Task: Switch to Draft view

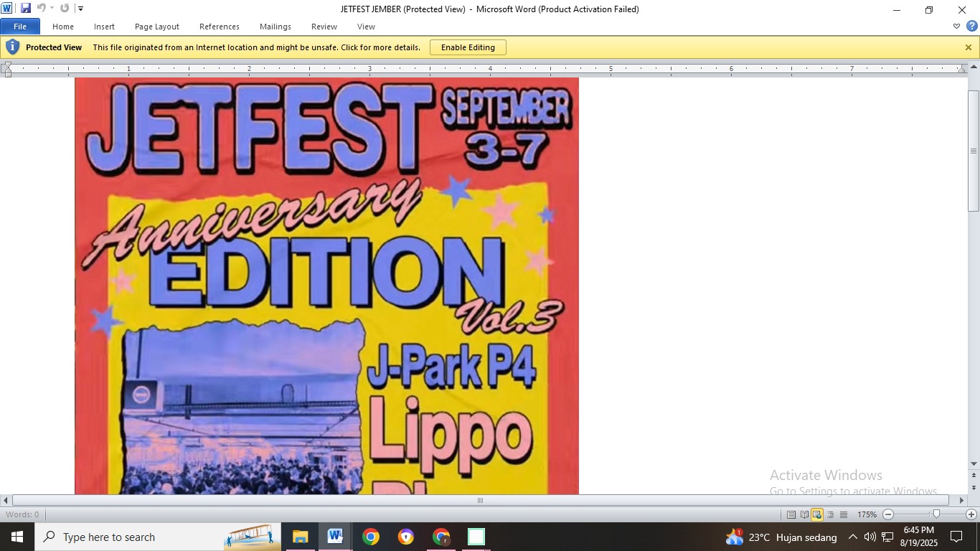Action: point(844,514)
